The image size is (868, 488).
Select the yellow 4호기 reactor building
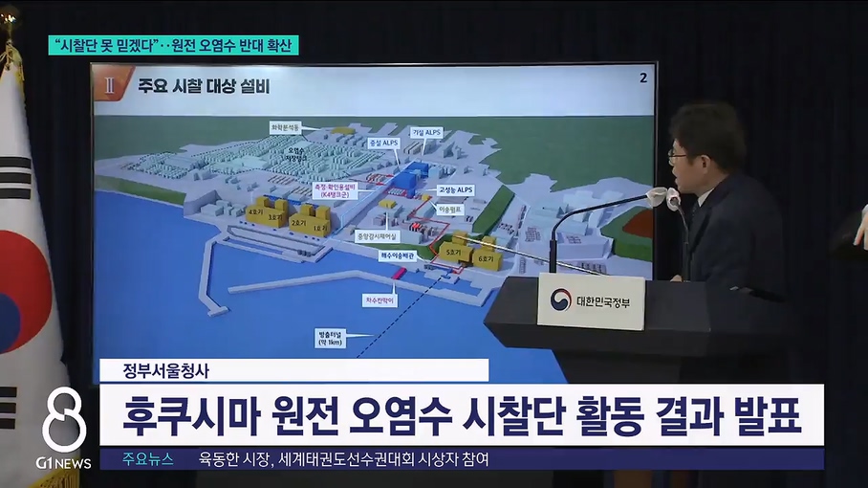256,211
